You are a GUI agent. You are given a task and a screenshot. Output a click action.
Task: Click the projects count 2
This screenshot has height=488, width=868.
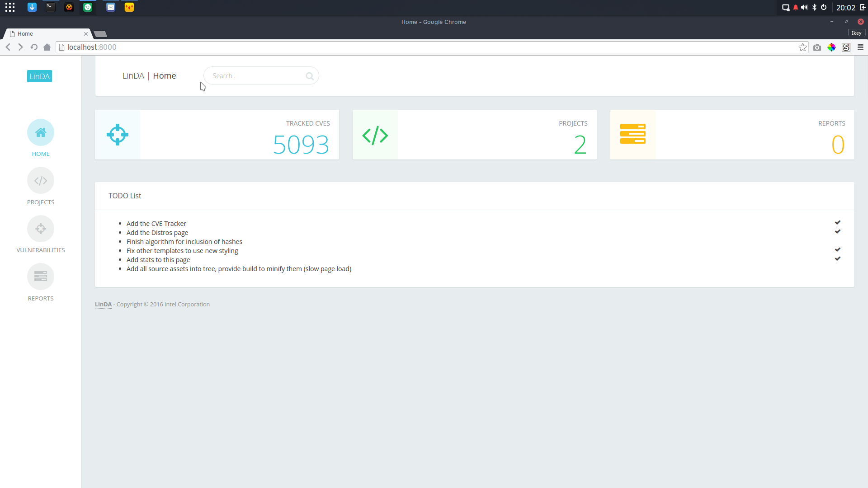pos(580,145)
